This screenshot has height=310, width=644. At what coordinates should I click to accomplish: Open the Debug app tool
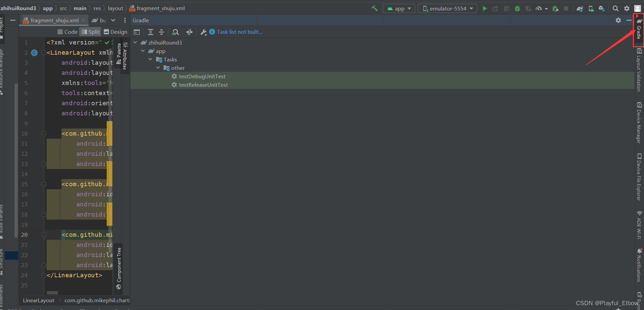point(518,8)
